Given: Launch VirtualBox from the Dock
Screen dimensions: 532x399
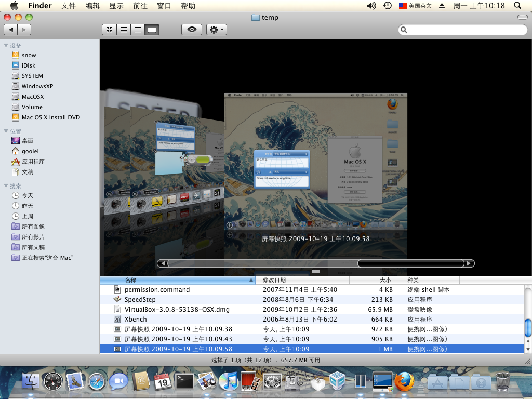Looking at the screenshot, I should [x=338, y=381].
